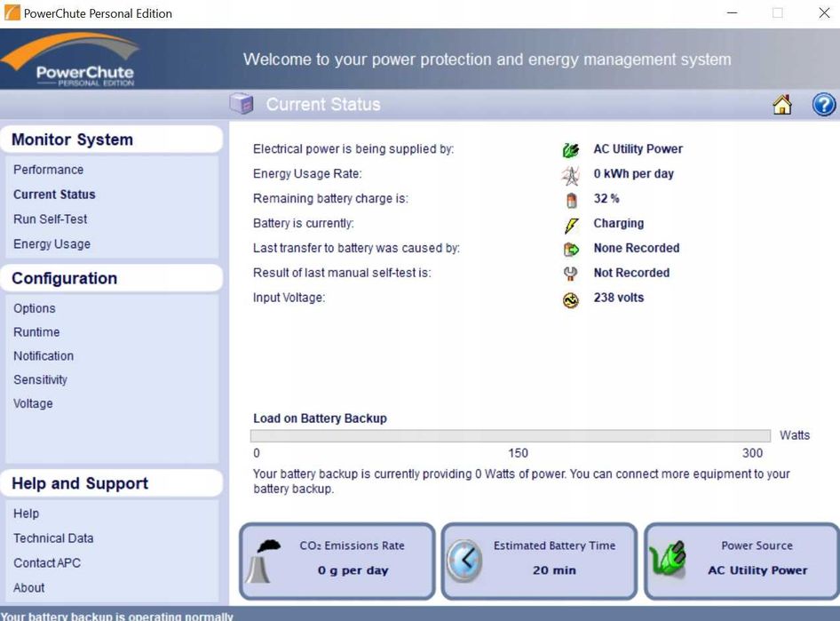Go to Runtime configuration
Screen dimensions: 840x621
coord(36,332)
